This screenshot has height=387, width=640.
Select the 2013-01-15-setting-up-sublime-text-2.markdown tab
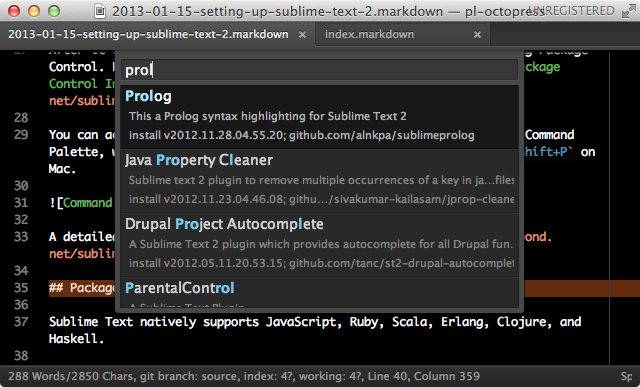148,34
